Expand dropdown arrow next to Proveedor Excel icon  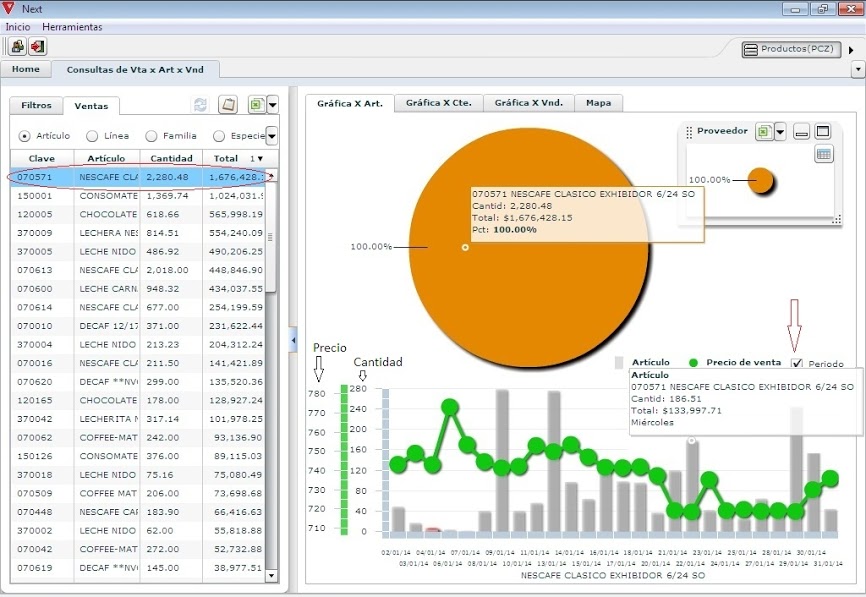780,131
